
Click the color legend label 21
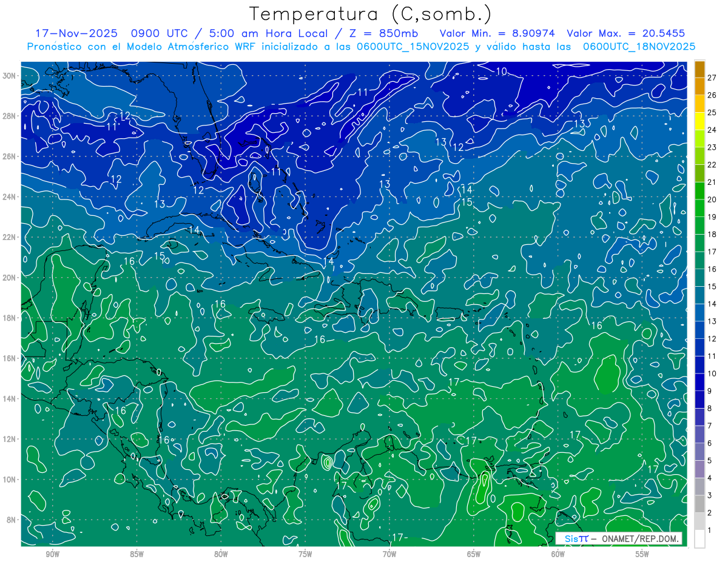(712, 182)
